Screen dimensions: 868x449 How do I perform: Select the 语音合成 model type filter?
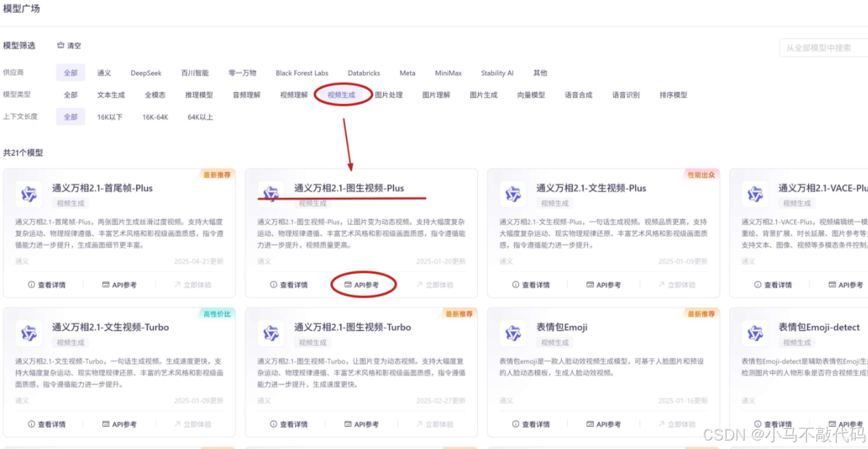tap(578, 95)
